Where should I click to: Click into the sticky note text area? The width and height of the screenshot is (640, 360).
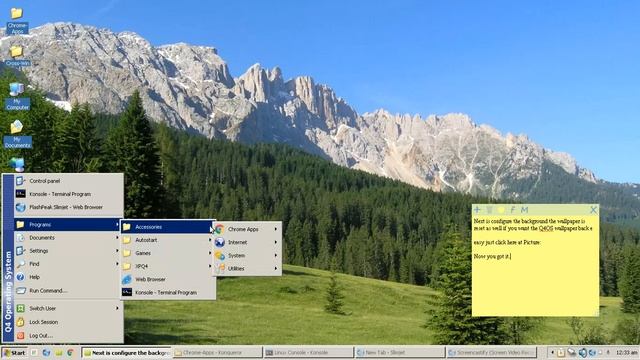point(535,265)
